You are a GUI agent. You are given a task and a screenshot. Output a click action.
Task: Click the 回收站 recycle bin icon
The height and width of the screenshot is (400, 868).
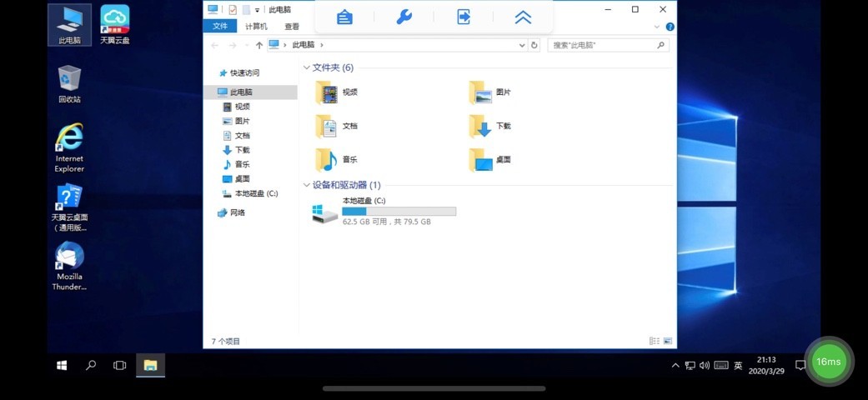click(x=69, y=83)
